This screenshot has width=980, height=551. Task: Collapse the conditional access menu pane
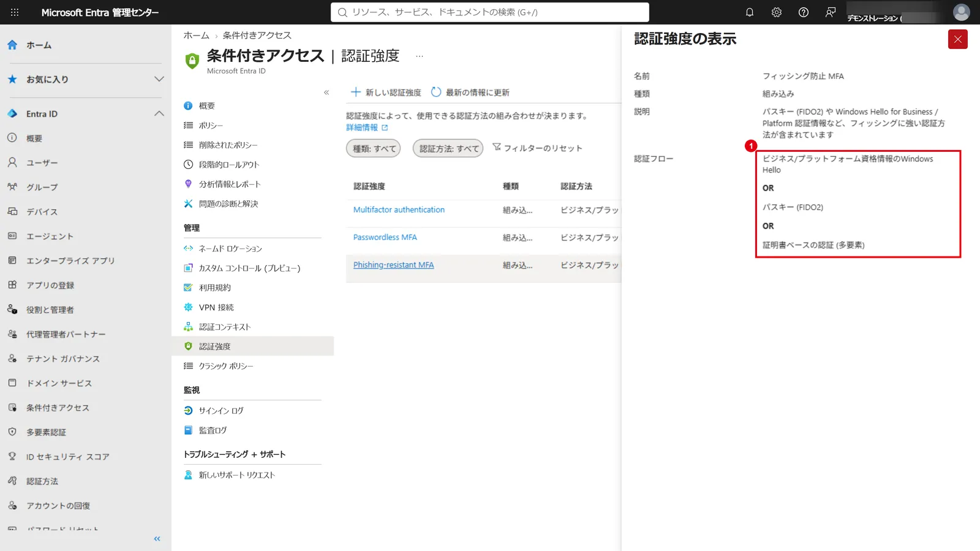coord(326,92)
